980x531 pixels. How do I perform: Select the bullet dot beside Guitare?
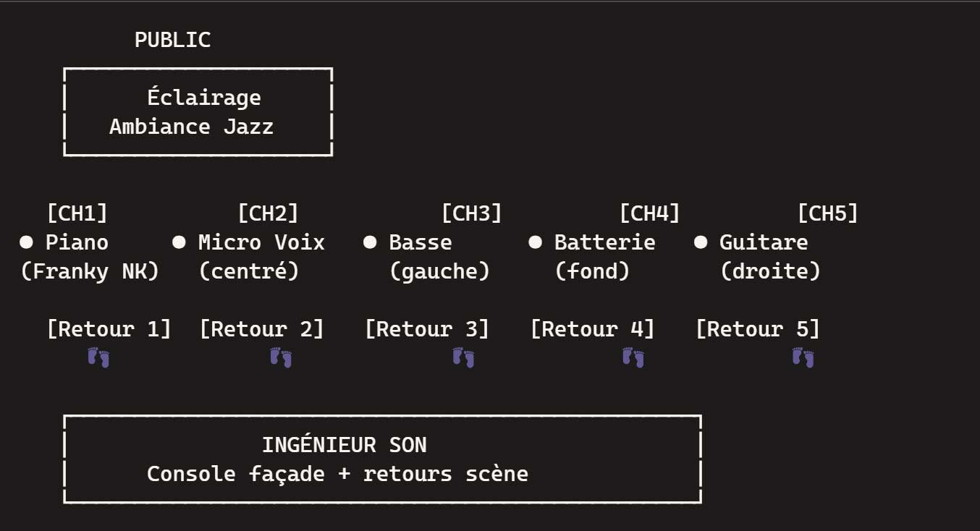[701, 242]
